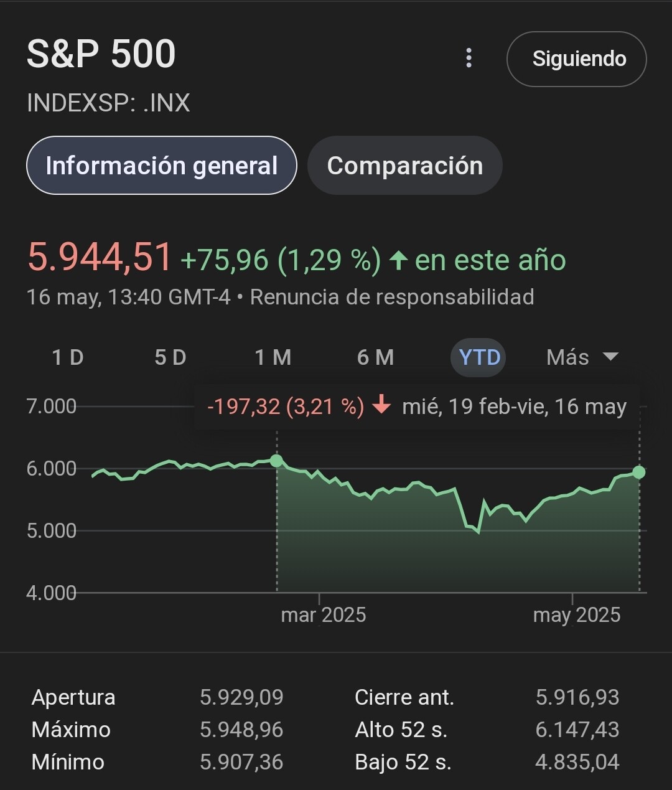
Task: Toggle the Siguiendo follow button
Action: coord(577,59)
